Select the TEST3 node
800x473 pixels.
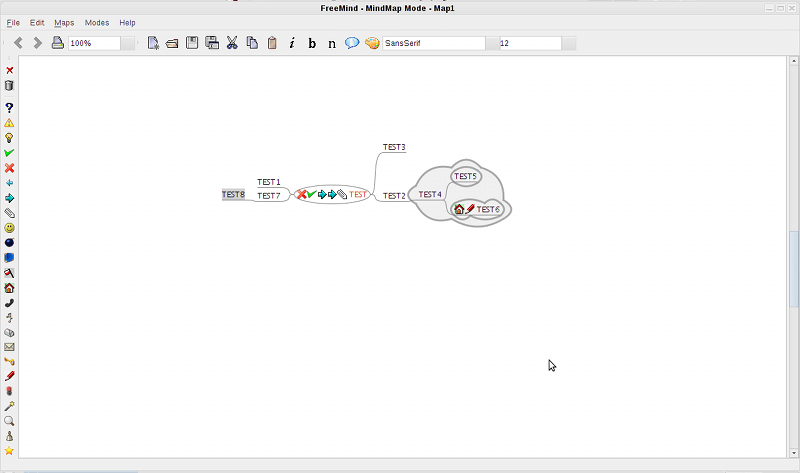coord(394,147)
